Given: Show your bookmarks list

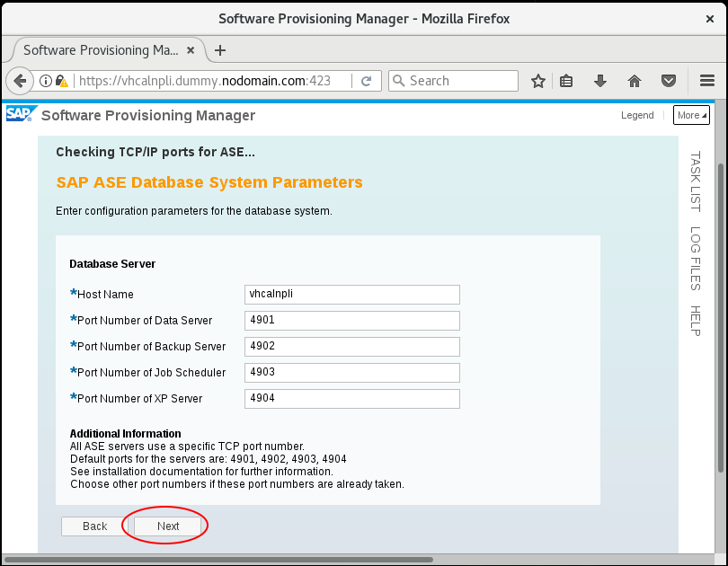Looking at the screenshot, I should 566,81.
